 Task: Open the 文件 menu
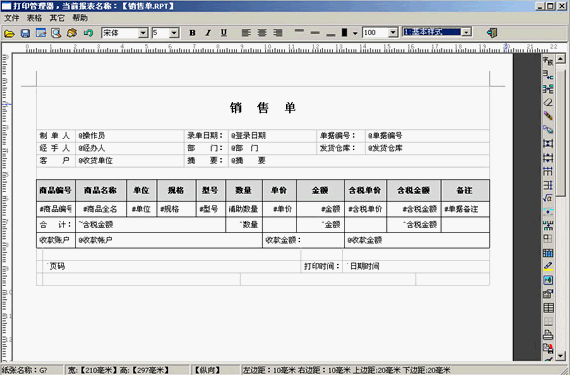[12, 18]
